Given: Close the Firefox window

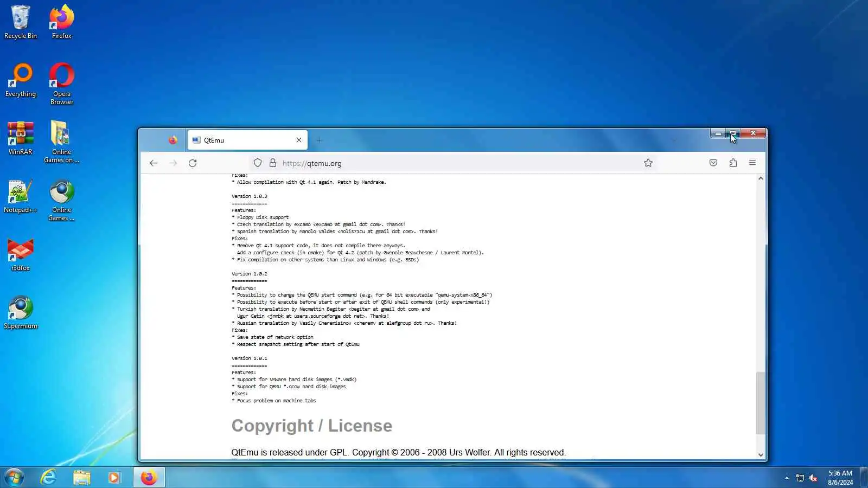Looking at the screenshot, I should click(753, 133).
